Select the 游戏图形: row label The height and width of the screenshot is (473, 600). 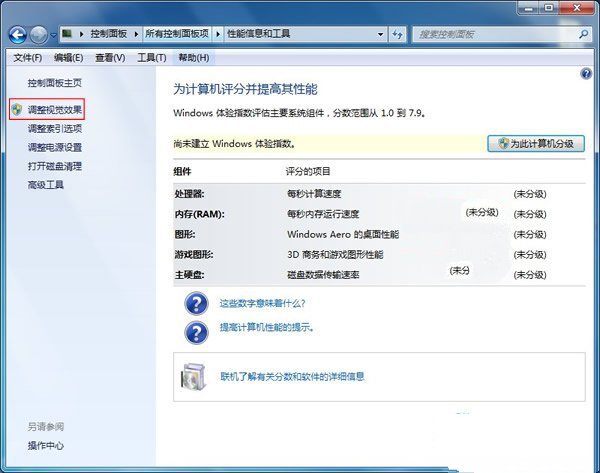[194, 254]
